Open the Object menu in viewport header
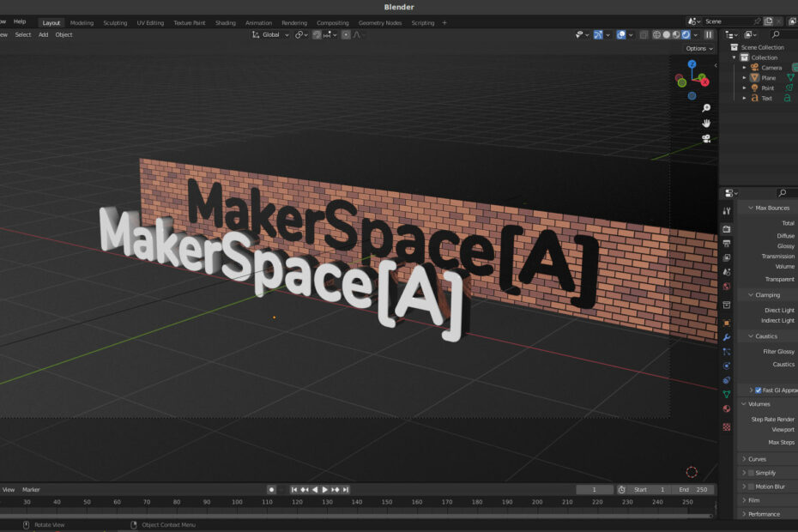This screenshot has height=532, width=798. click(x=63, y=34)
